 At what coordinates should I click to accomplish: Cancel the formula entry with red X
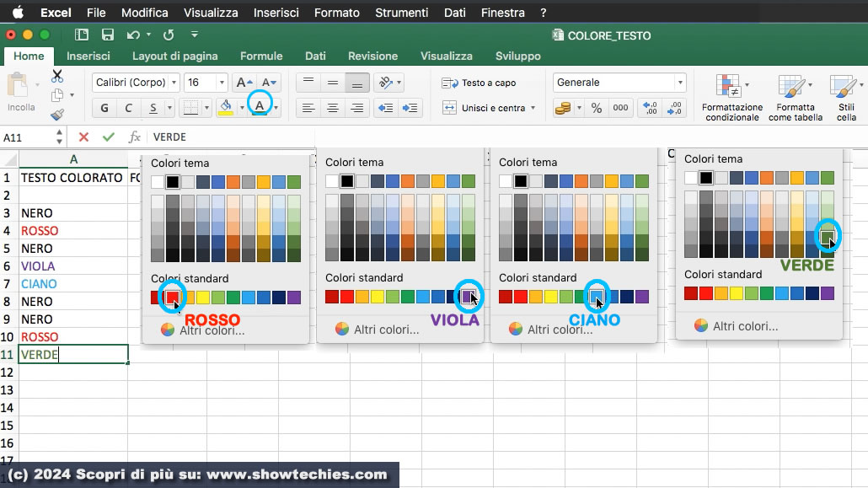(83, 137)
